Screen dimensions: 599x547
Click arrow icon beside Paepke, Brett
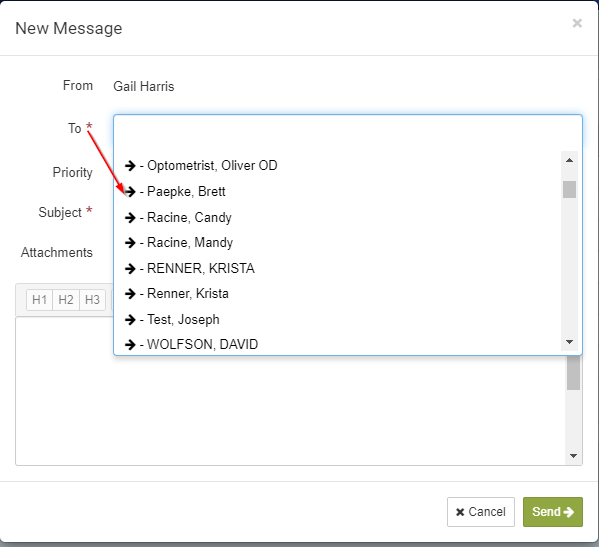pos(130,191)
